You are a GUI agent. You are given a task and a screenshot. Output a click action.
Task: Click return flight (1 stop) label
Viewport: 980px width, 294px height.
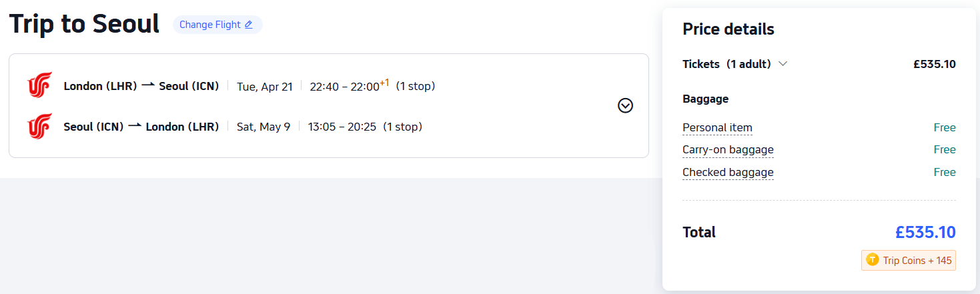(402, 127)
